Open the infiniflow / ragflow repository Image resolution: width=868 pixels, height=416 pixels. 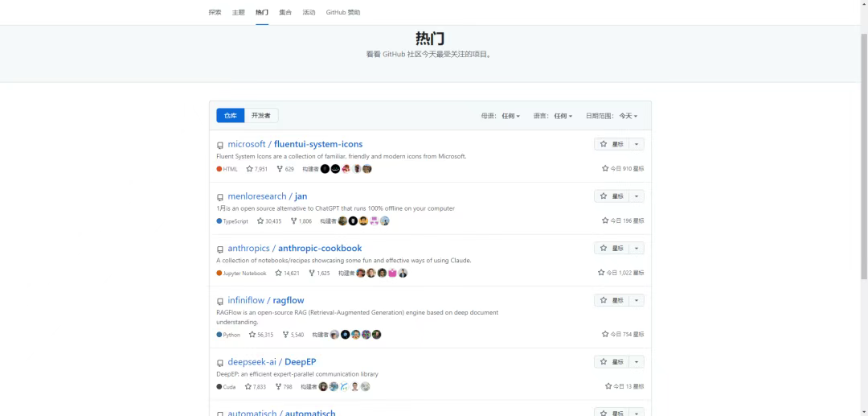tap(266, 300)
